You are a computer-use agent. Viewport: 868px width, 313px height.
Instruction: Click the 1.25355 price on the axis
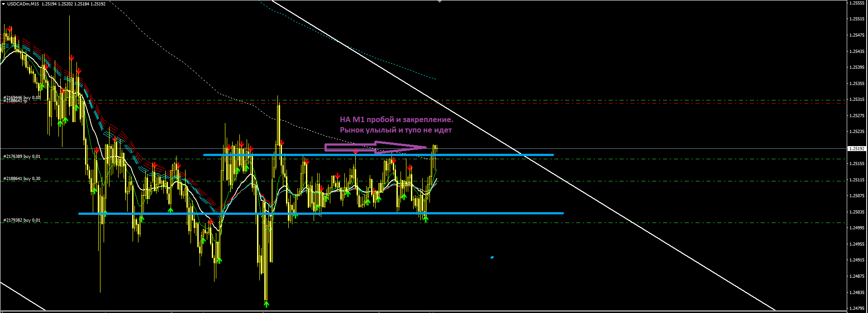tap(857, 83)
